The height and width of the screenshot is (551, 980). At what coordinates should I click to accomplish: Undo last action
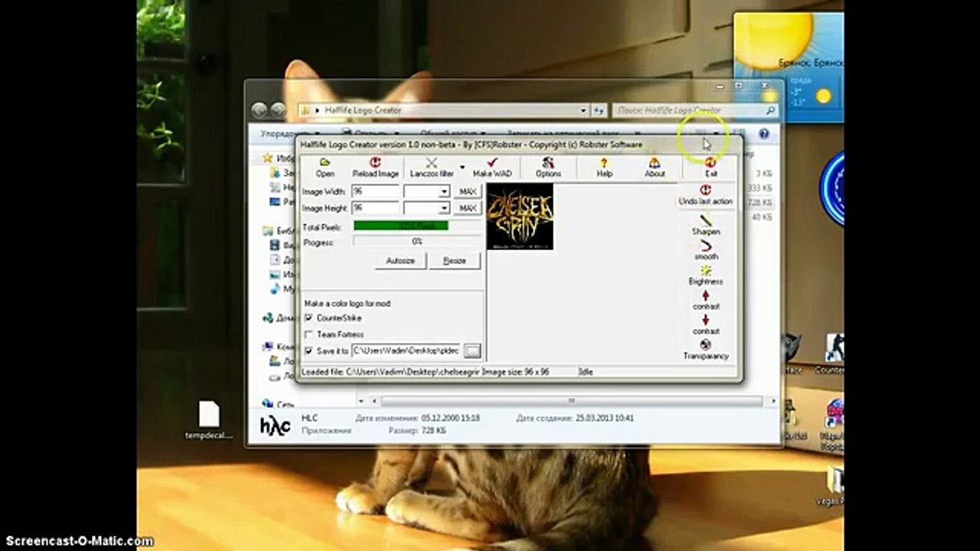click(x=705, y=195)
